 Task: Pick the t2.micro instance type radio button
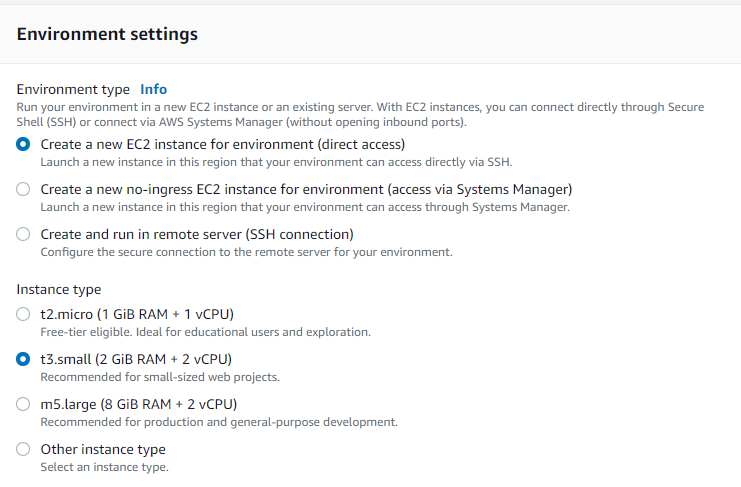coord(23,314)
